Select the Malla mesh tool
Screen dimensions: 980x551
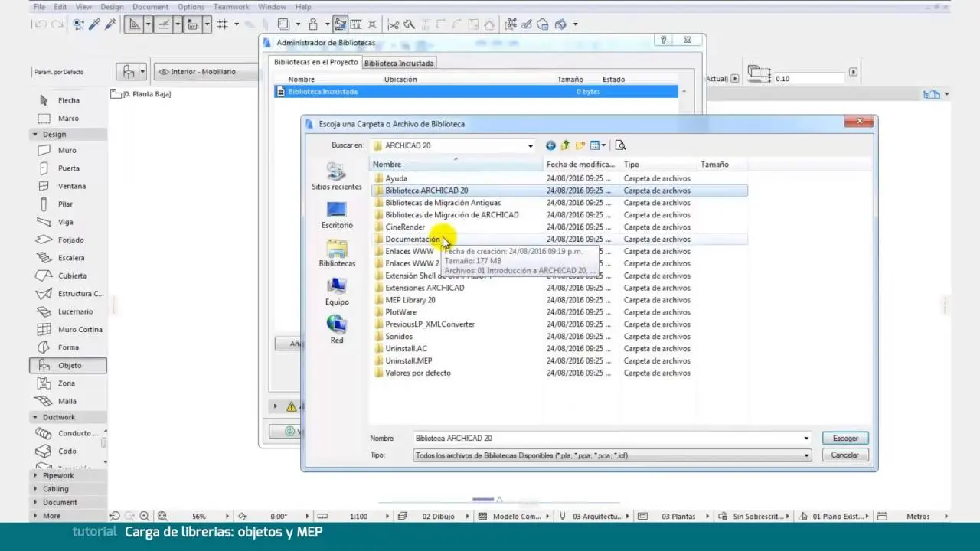(67, 401)
